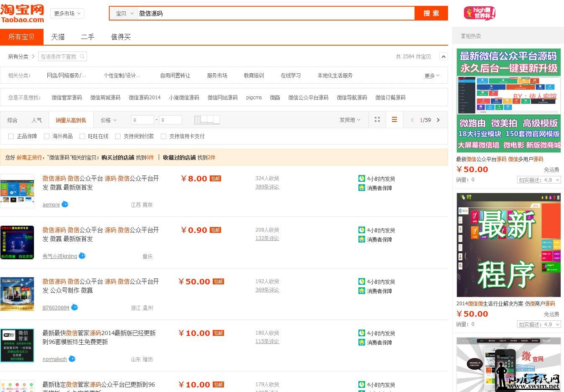Click Wangwang icon next to 秃气小孩kinjing

82,255
